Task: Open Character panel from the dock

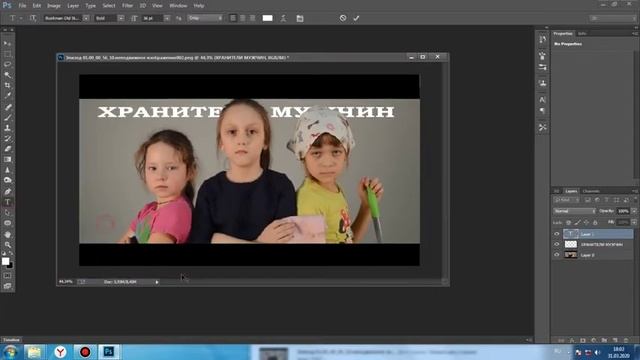Action: coord(542,100)
